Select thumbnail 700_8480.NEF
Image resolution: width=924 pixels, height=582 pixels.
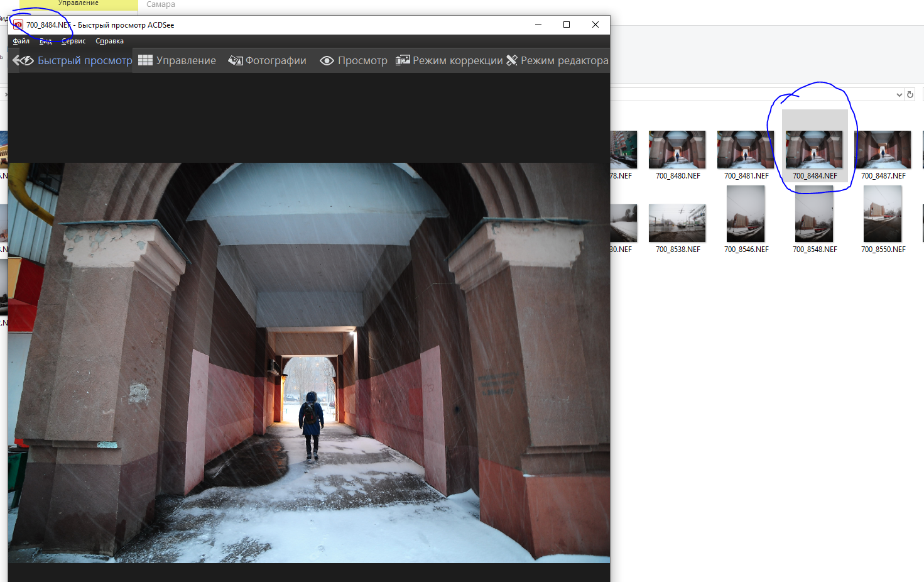point(677,150)
